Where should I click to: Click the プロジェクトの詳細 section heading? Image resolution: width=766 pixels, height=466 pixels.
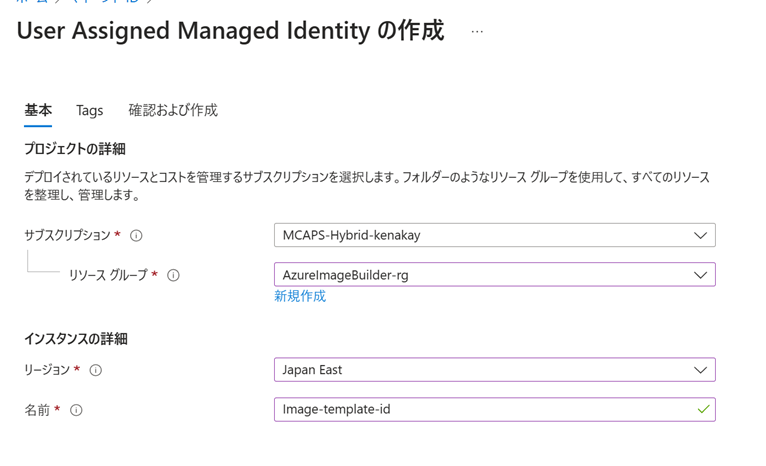pyautogui.click(x=75, y=149)
